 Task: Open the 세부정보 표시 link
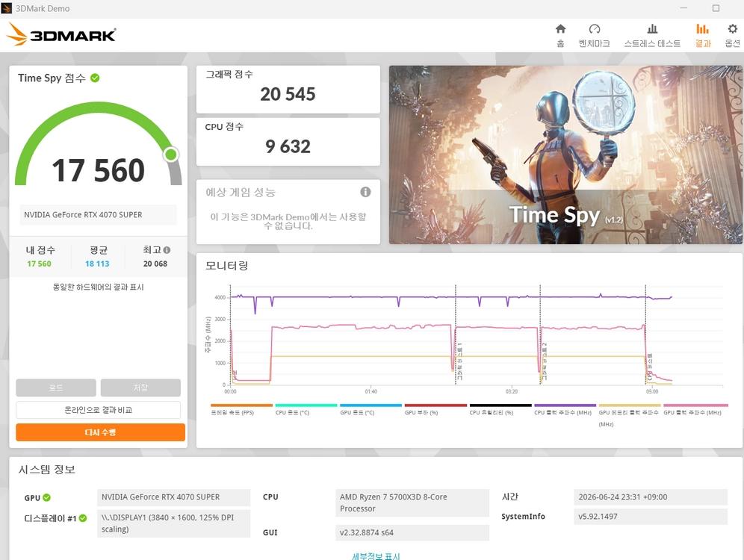pyautogui.click(x=376, y=556)
